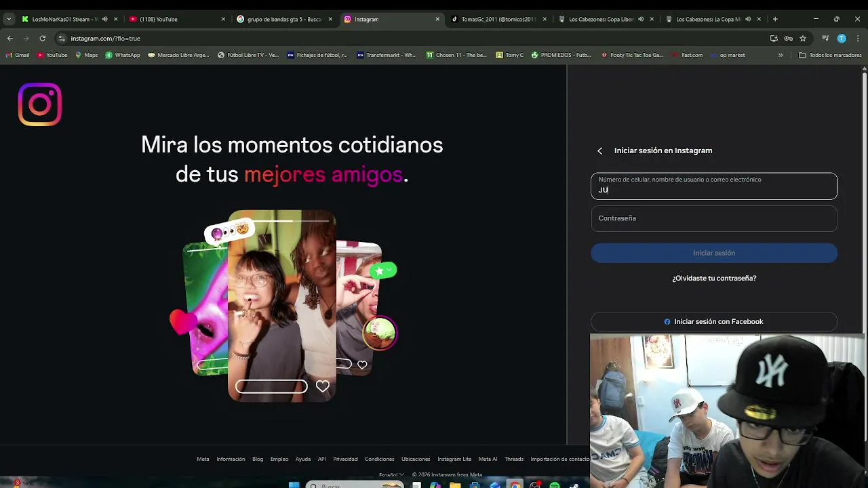
Task: Mute audio on Los Cabezones Copa Liber tab
Action: coord(641,19)
